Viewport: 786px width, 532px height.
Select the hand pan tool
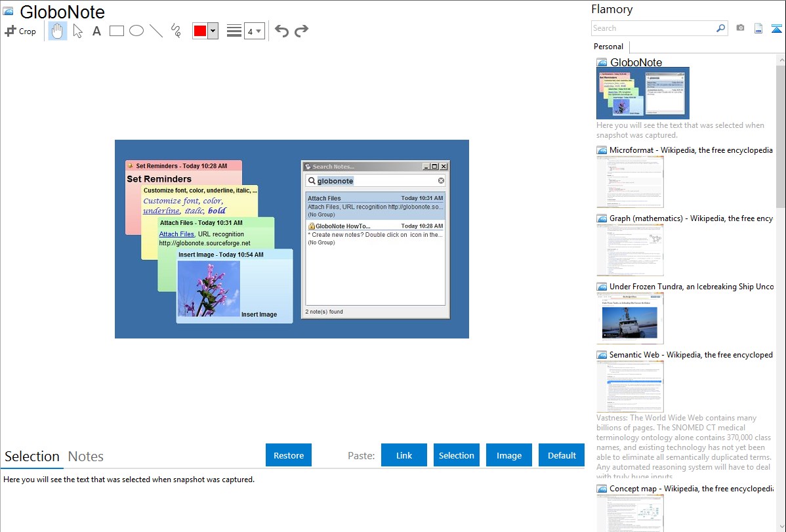coord(57,31)
